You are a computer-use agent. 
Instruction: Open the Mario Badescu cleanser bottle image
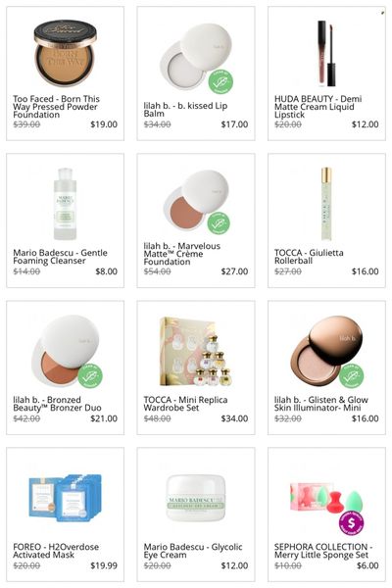click(66, 204)
